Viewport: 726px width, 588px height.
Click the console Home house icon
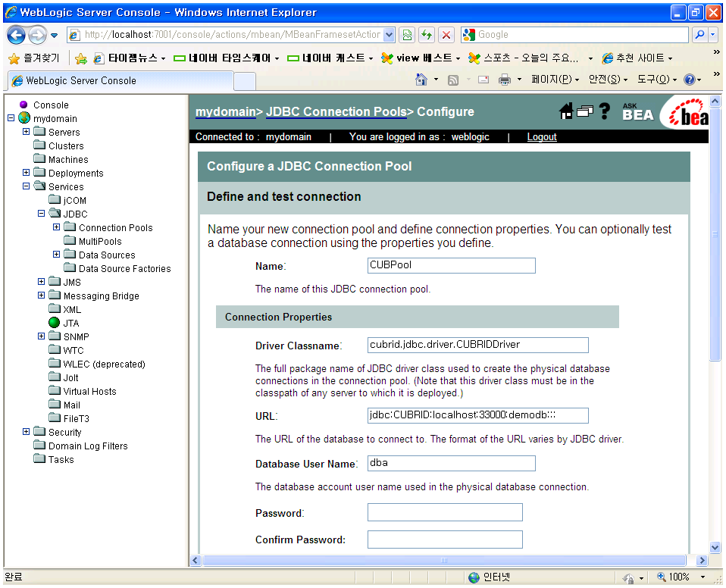pyautogui.click(x=566, y=111)
